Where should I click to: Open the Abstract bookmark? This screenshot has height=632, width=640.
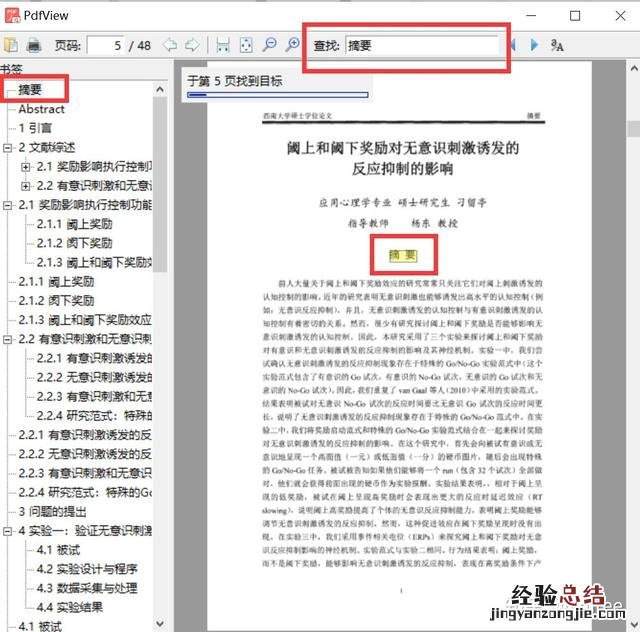pyautogui.click(x=41, y=109)
